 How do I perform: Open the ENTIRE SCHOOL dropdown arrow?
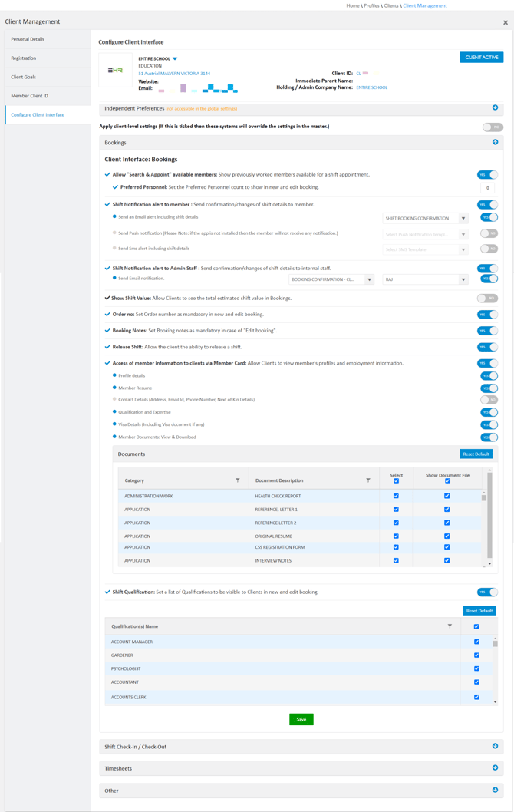(174, 58)
